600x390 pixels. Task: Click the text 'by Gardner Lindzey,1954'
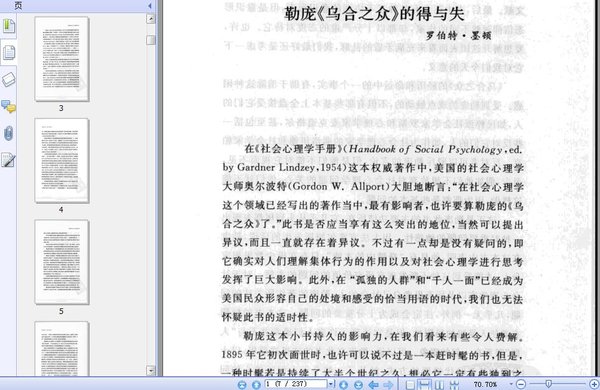click(283, 168)
